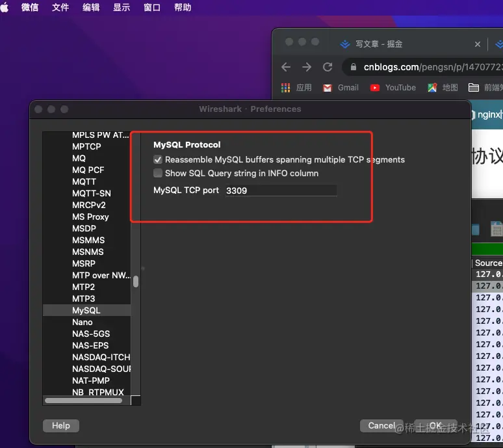Viewport: 503px width, 448px height.
Task: Click the site lock icon in address bar
Action: click(x=353, y=67)
